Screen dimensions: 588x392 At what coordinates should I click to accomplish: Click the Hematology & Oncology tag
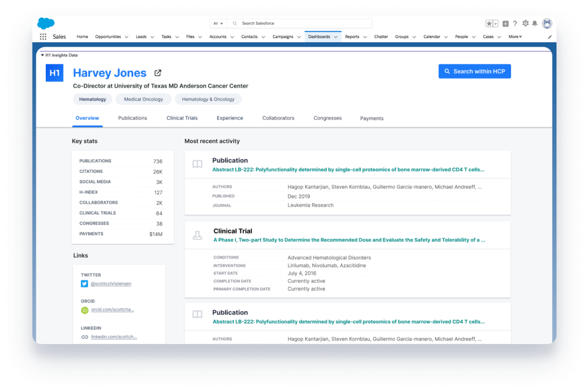click(x=208, y=99)
